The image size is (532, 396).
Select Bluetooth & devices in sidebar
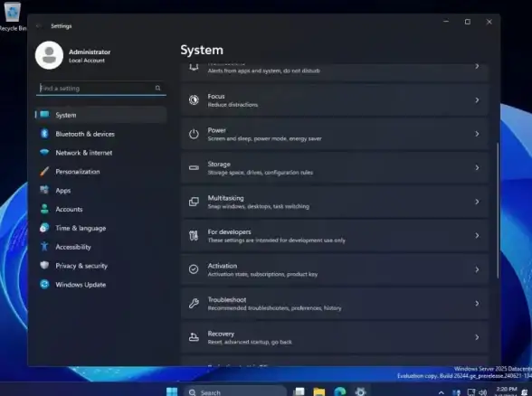pos(100,134)
